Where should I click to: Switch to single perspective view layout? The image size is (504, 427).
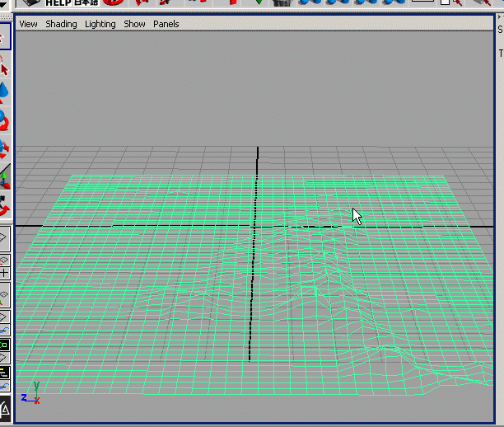tap(4, 239)
